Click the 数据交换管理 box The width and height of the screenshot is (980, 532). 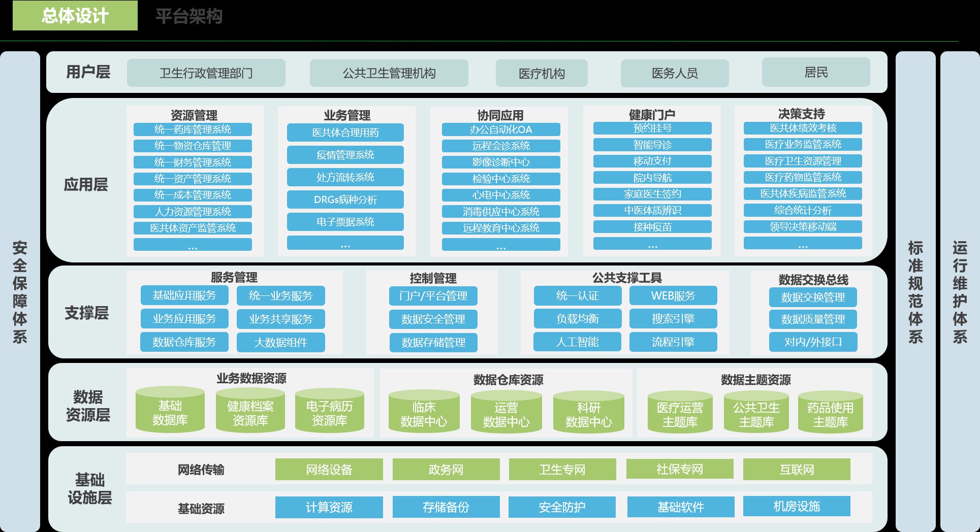click(813, 297)
